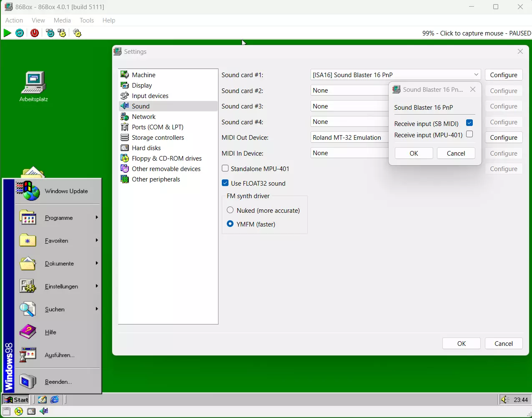Image resolution: width=532 pixels, height=418 pixels.
Task: Expand the Einstellungen submenu in Start menu
Action: (x=58, y=287)
